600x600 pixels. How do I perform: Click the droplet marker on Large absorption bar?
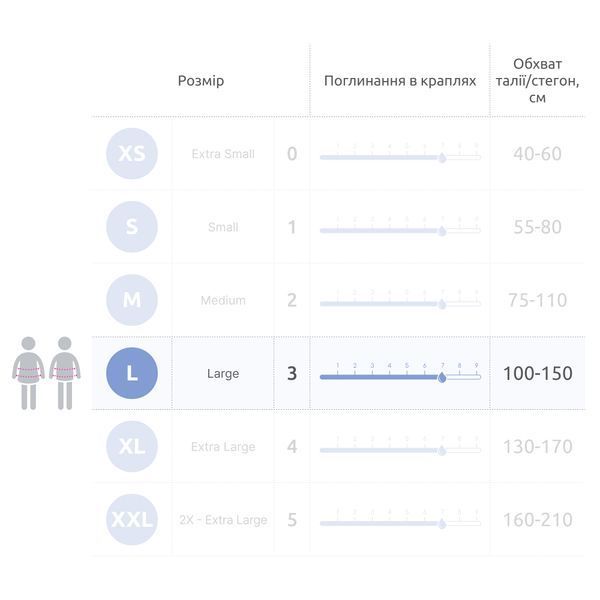[x=442, y=377]
